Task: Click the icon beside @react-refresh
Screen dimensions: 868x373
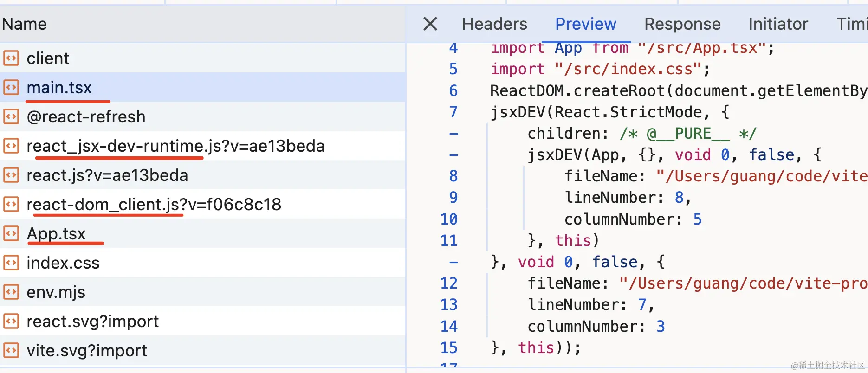Action: [11, 116]
